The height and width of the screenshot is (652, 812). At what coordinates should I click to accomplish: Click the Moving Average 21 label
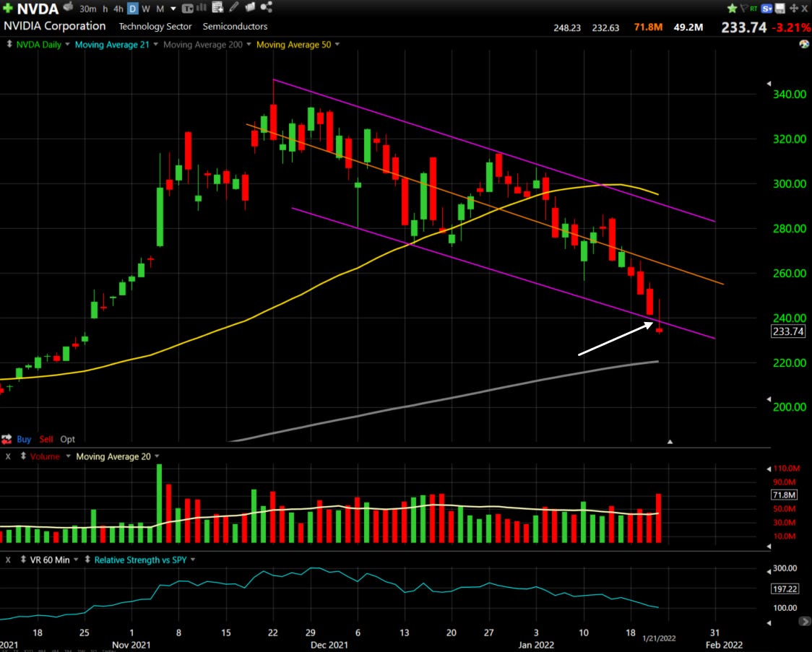[112, 45]
